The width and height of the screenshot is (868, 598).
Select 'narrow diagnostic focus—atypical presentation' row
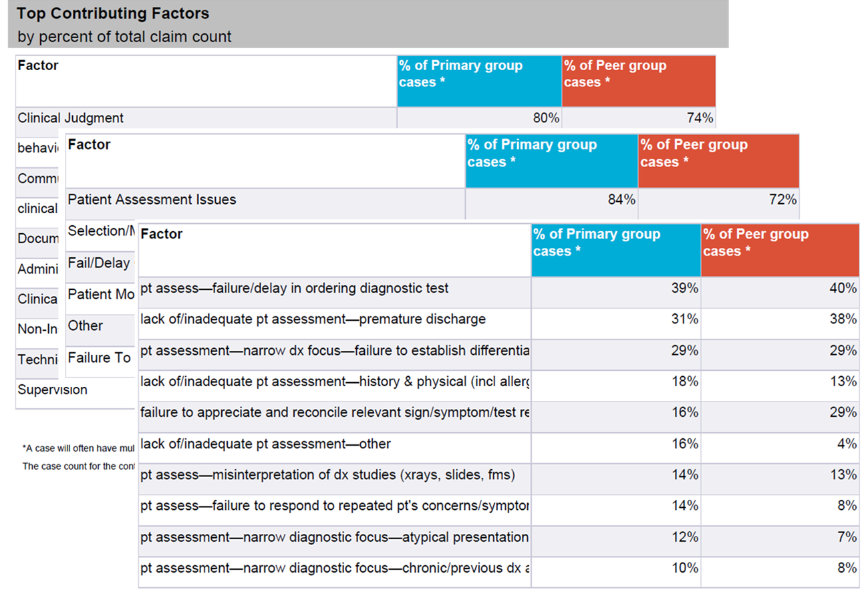coord(334,537)
